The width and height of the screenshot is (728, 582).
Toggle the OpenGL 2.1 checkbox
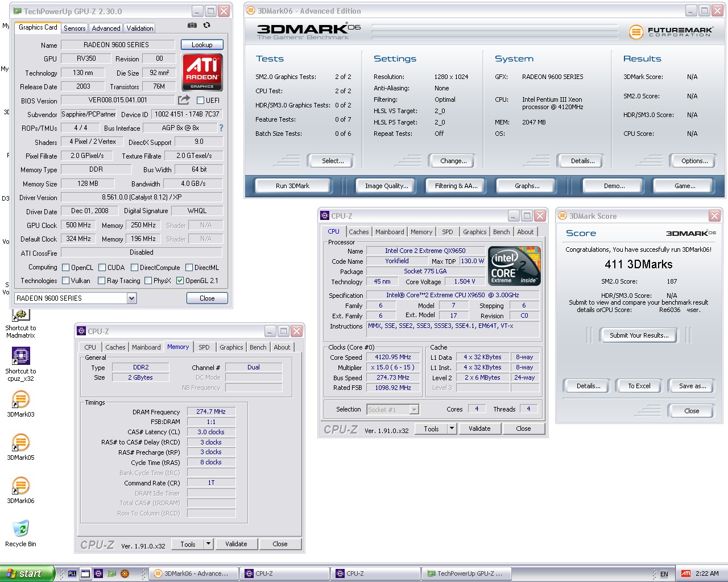[x=180, y=280]
